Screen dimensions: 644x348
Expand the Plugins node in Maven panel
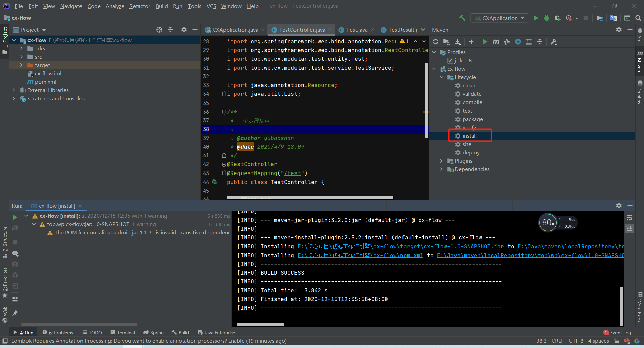tap(442, 161)
